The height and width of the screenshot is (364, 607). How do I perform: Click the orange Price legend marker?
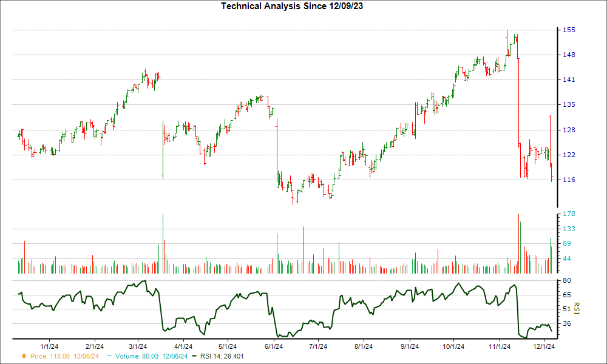(x=24, y=356)
